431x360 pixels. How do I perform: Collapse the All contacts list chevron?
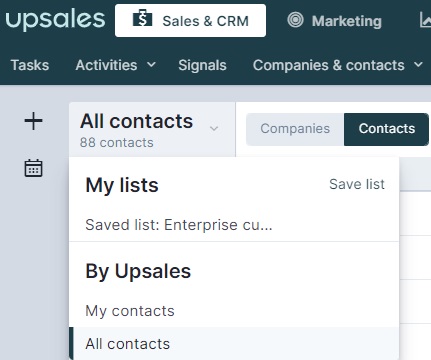[x=214, y=129]
